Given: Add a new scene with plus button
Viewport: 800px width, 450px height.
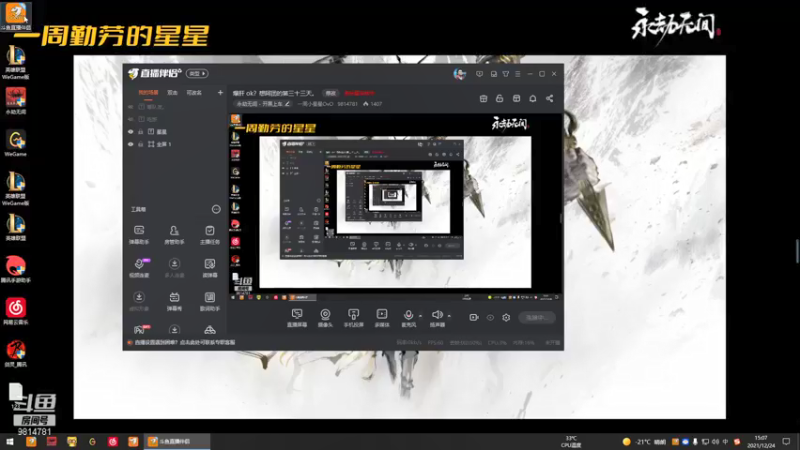Looking at the screenshot, I should pos(220,93).
